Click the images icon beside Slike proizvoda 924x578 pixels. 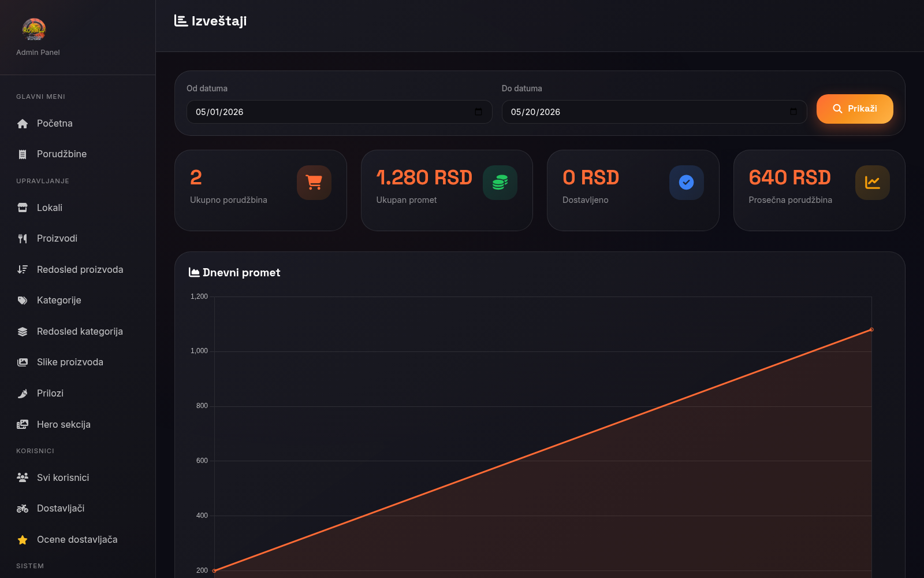pyautogui.click(x=23, y=362)
